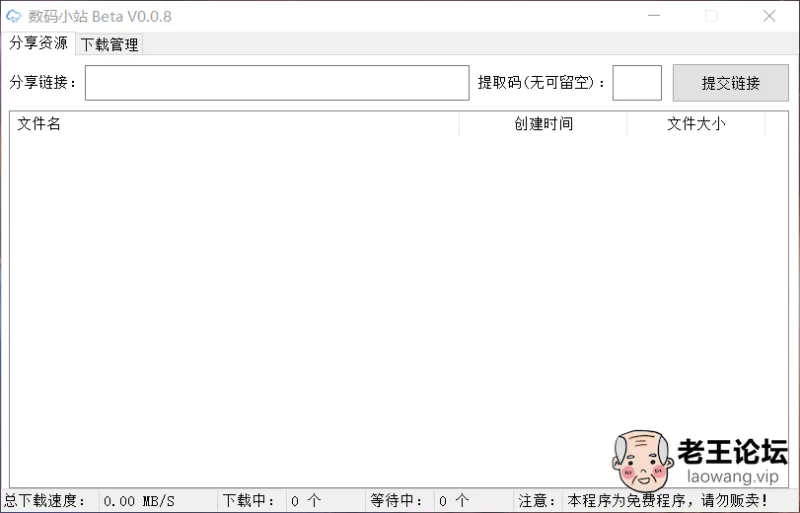800x513 pixels.
Task: Sort by 文件大小 column header
Action: click(696, 124)
